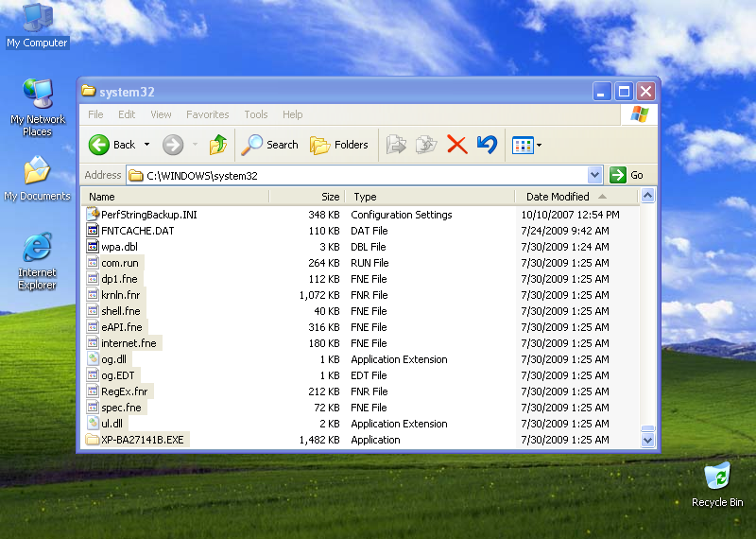Click the scrollbar down arrow
This screenshot has height=539, width=756.
(647, 440)
